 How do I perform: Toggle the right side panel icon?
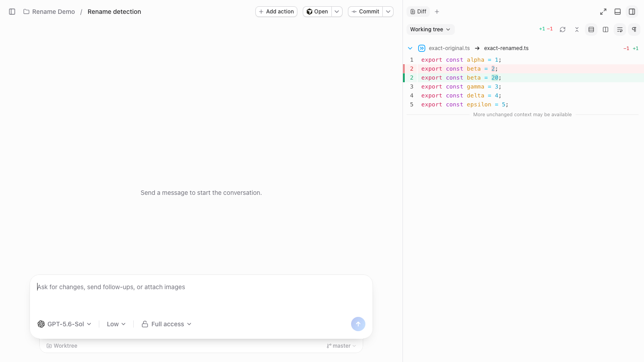coord(632,12)
